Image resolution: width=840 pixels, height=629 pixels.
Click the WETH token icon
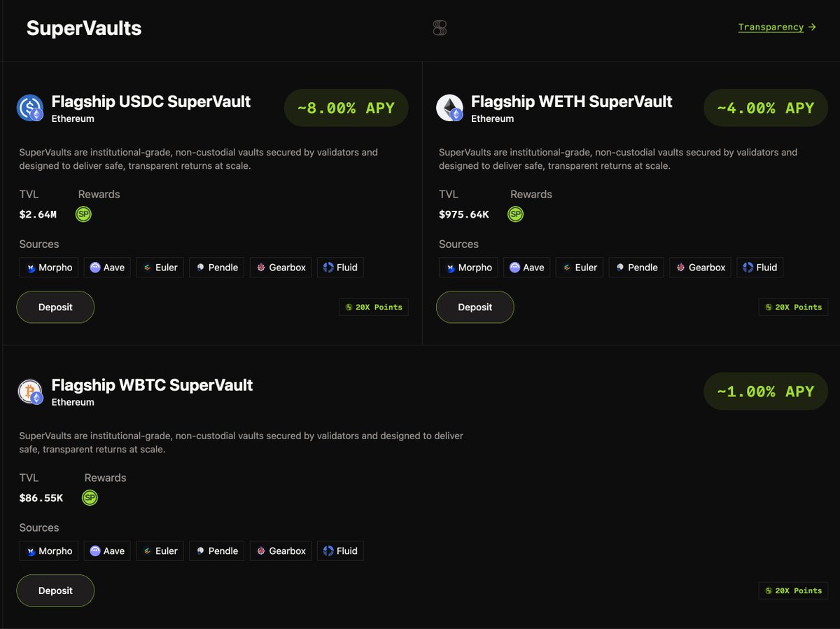(x=450, y=108)
